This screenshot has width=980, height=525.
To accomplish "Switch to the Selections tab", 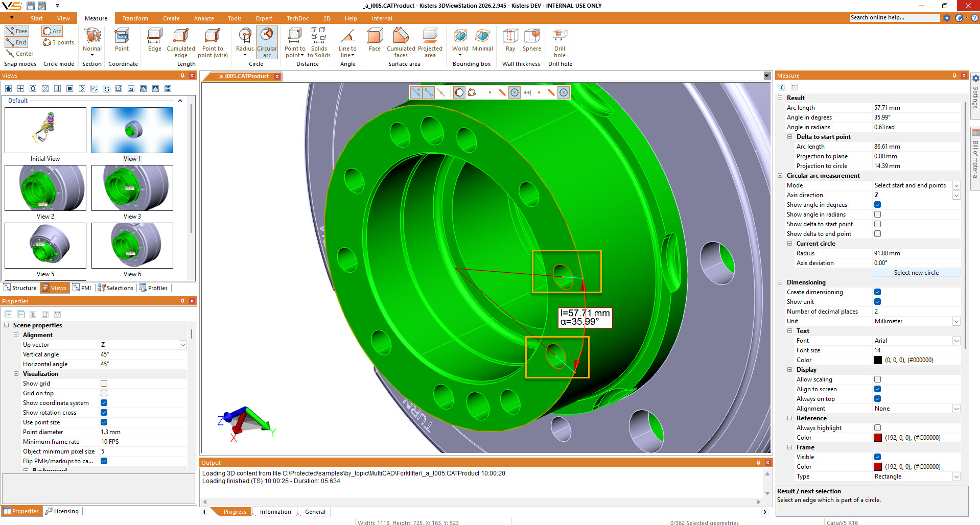I will [115, 288].
